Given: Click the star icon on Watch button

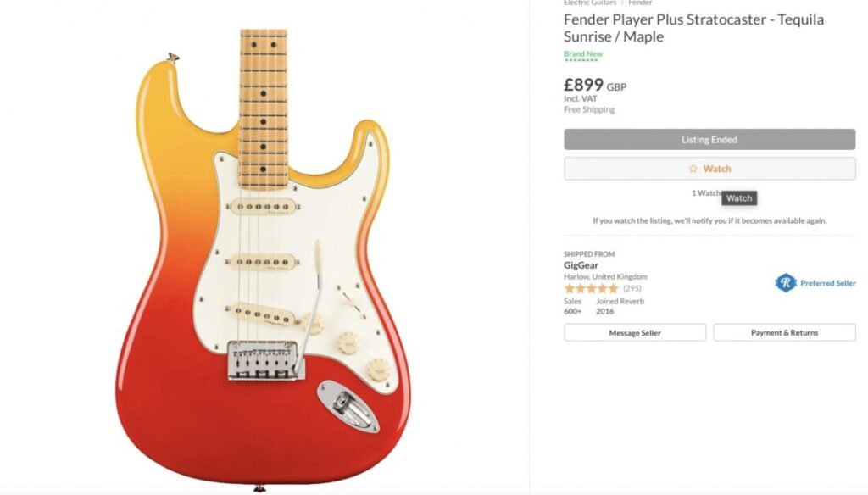Looking at the screenshot, I should click(x=693, y=169).
